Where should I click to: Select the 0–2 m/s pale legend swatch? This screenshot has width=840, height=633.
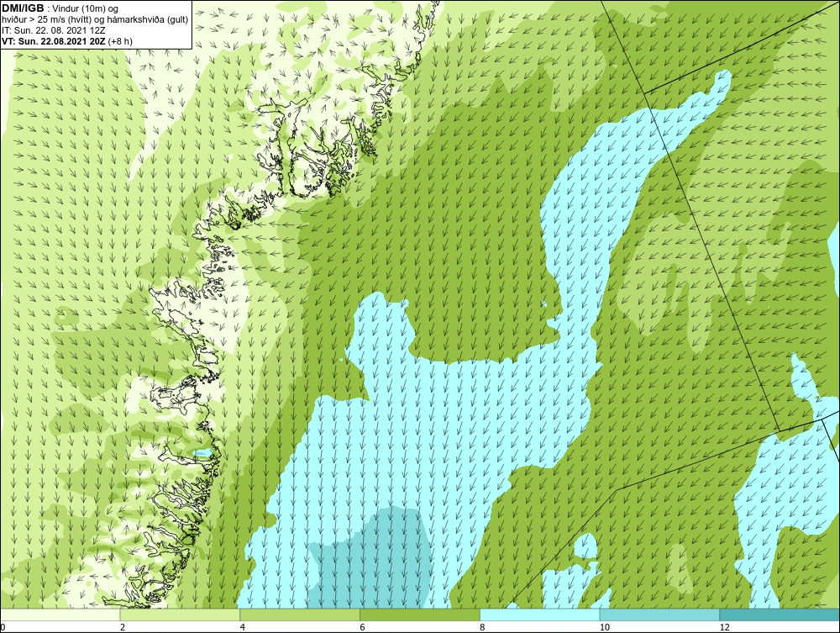60,615
